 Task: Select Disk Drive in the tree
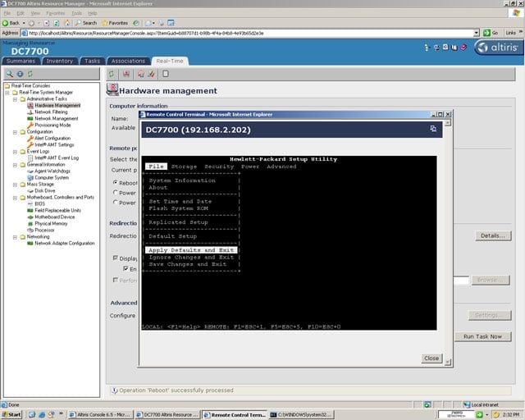44,190
